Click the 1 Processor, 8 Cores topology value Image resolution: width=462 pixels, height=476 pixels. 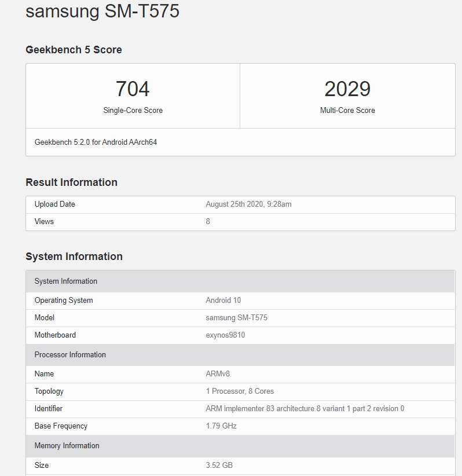pyautogui.click(x=240, y=391)
